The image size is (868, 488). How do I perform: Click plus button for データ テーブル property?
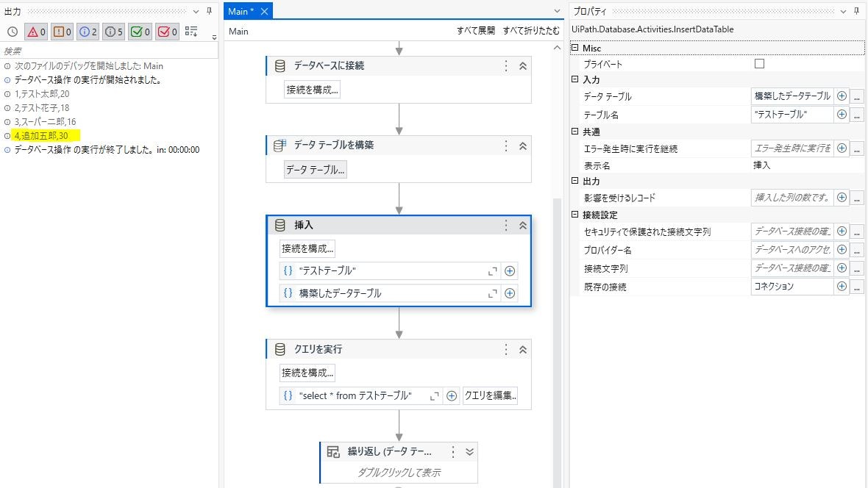point(842,96)
